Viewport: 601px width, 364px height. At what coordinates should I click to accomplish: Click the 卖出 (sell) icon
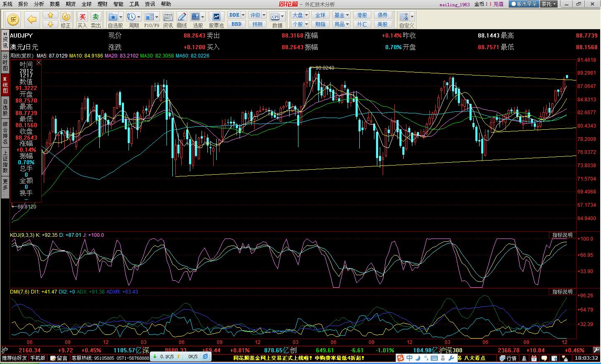pos(96,20)
